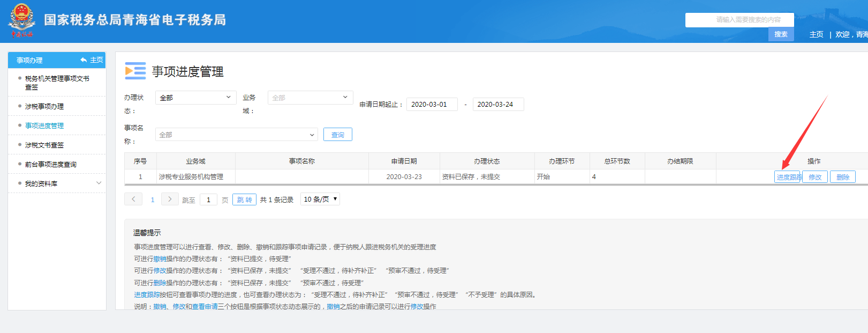Screen dimensions: 868x333
Task: Click the end date field 2020-03-24
Action: coord(498,104)
